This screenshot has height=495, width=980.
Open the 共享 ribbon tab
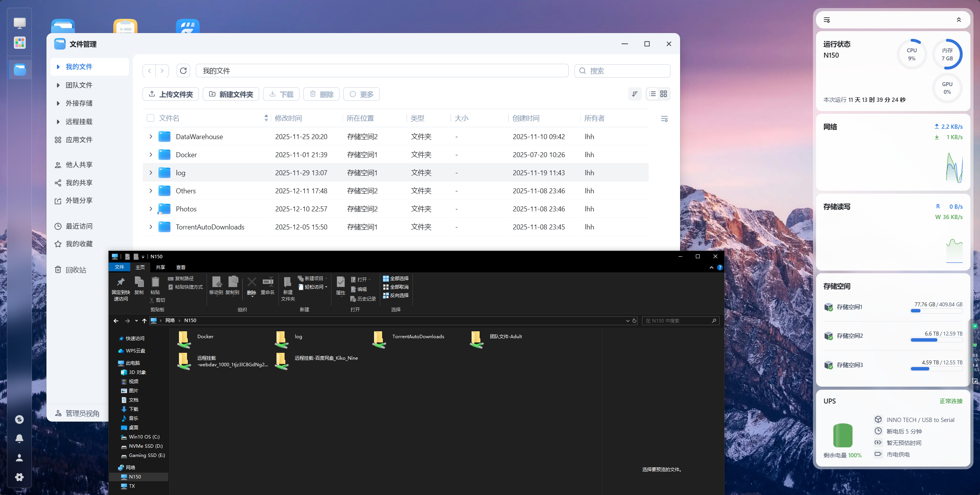[x=160, y=267]
